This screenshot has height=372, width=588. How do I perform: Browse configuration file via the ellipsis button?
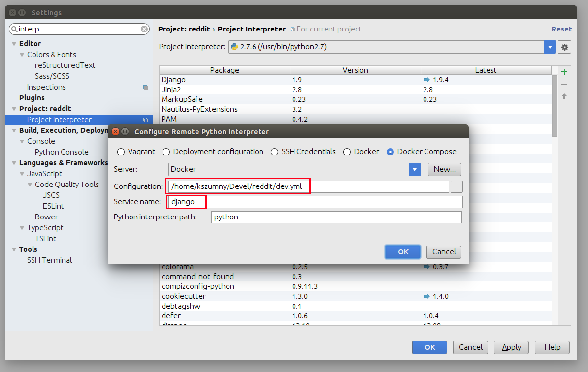pyautogui.click(x=457, y=186)
